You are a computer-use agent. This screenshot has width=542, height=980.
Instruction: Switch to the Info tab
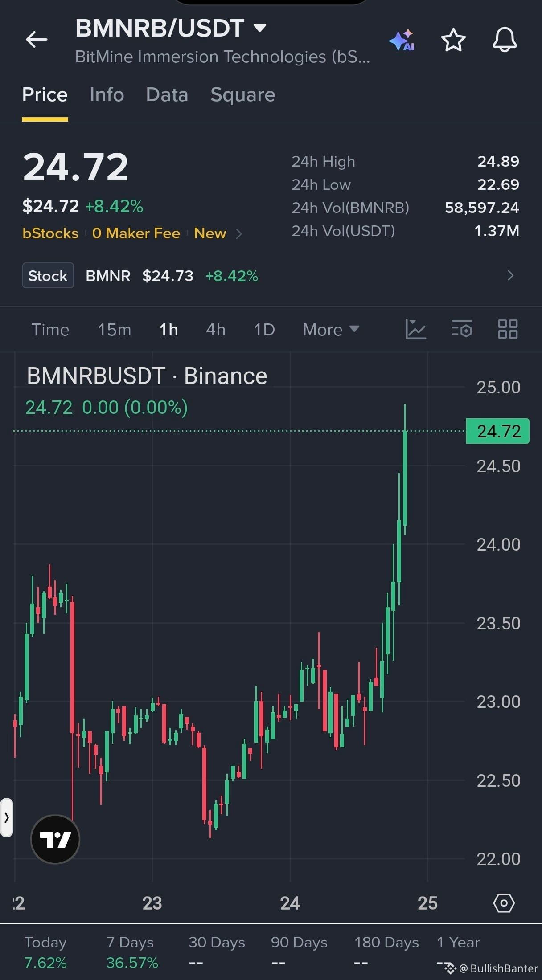pyautogui.click(x=107, y=94)
